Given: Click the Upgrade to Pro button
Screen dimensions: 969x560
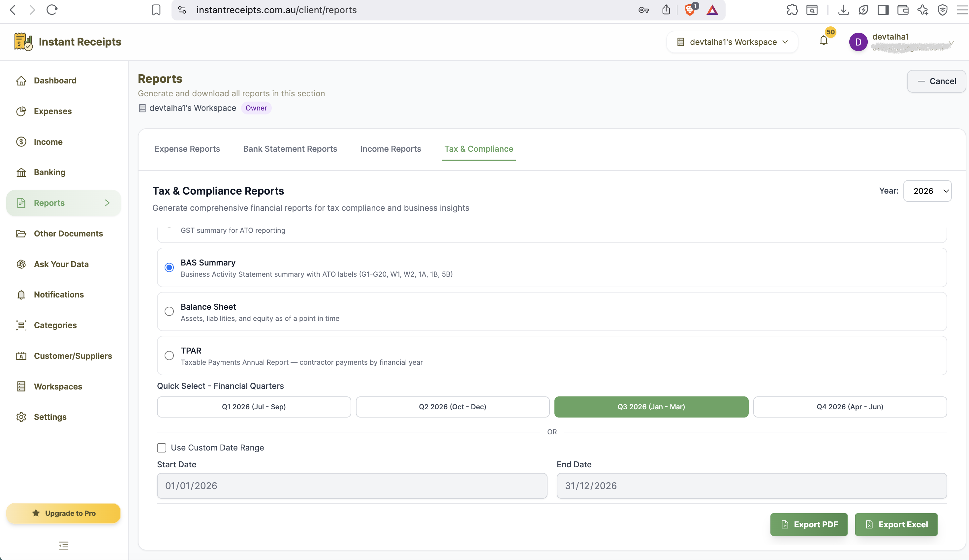Looking at the screenshot, I should coord(63,513).
